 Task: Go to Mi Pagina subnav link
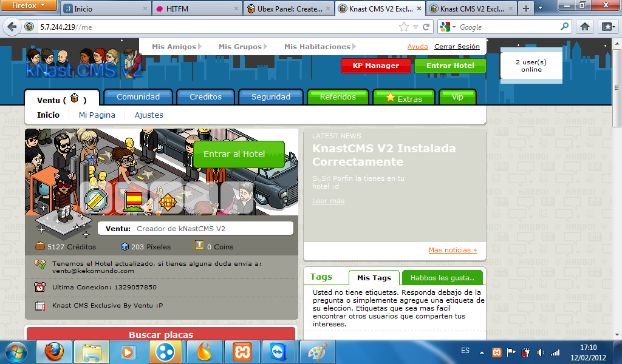point(97,115)
